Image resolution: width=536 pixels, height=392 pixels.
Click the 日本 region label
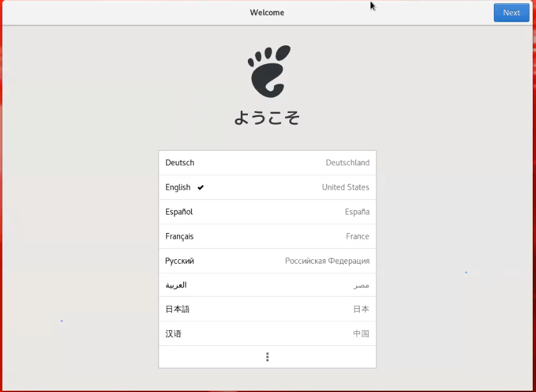(x=361, y=309)
